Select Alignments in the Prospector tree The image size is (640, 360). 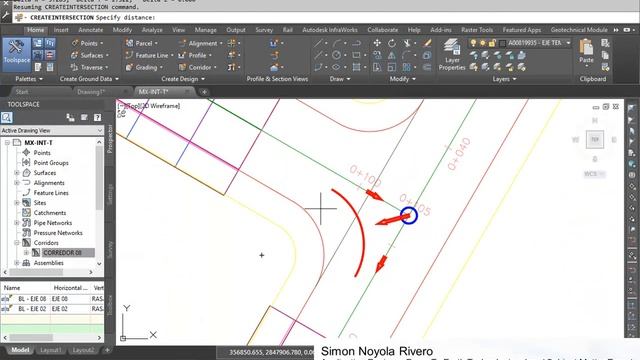(49, 183)
